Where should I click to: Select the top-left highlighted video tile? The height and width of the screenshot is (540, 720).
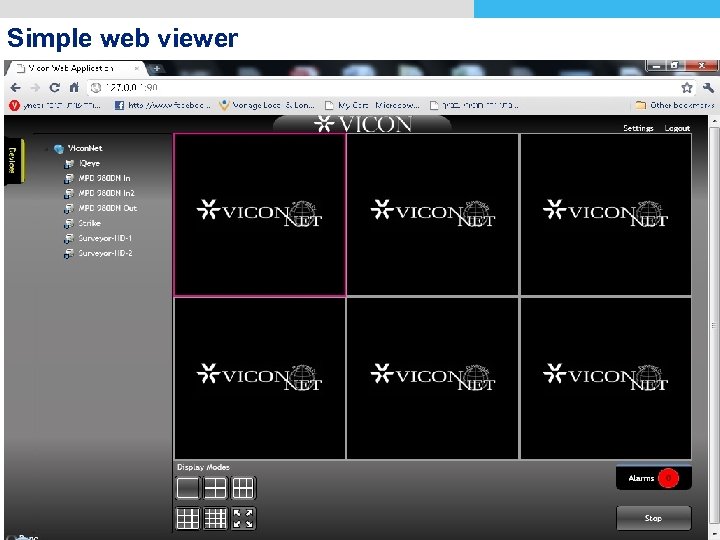pyautogui.click(x=260, y=214)
